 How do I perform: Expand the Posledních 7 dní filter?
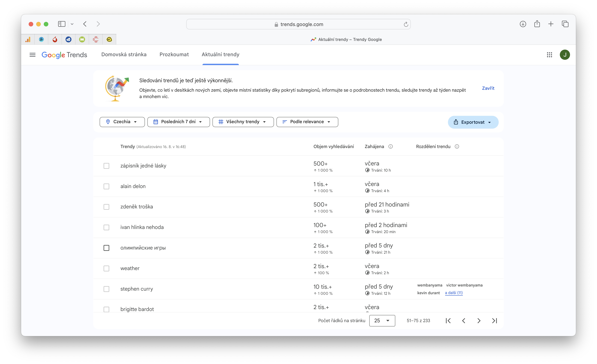(178, 122)
